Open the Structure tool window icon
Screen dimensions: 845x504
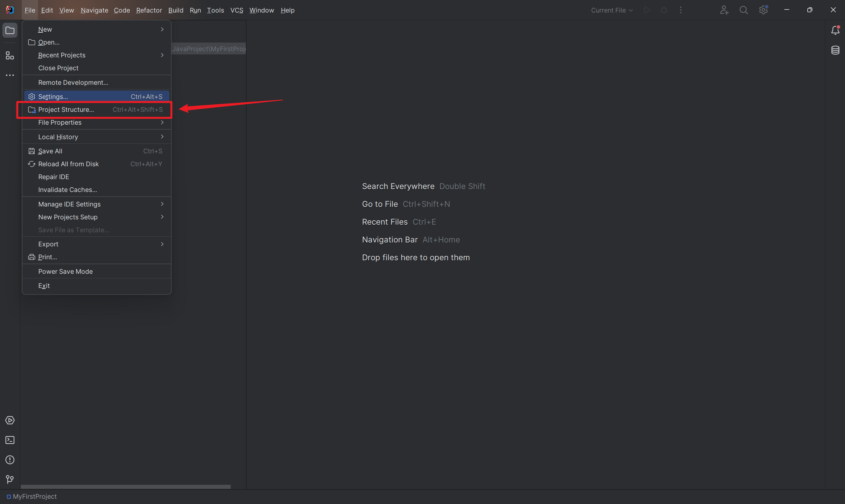(10, 56)
